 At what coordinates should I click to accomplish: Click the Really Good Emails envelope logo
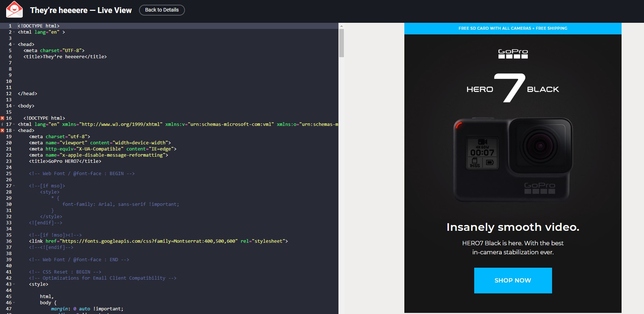coord(14,10)
